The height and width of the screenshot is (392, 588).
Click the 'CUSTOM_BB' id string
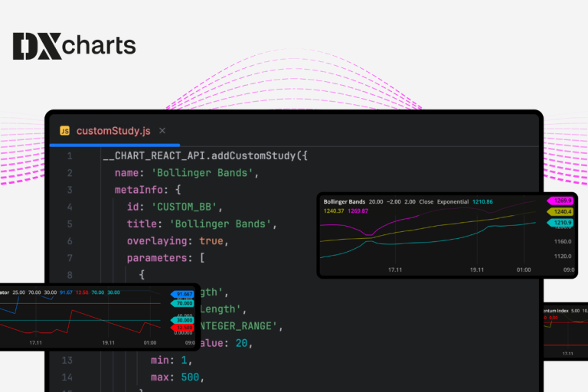point(184,207)
